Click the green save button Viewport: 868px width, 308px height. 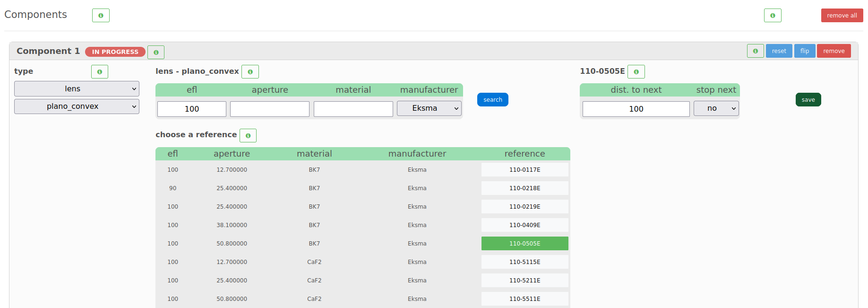pos(808,99)
